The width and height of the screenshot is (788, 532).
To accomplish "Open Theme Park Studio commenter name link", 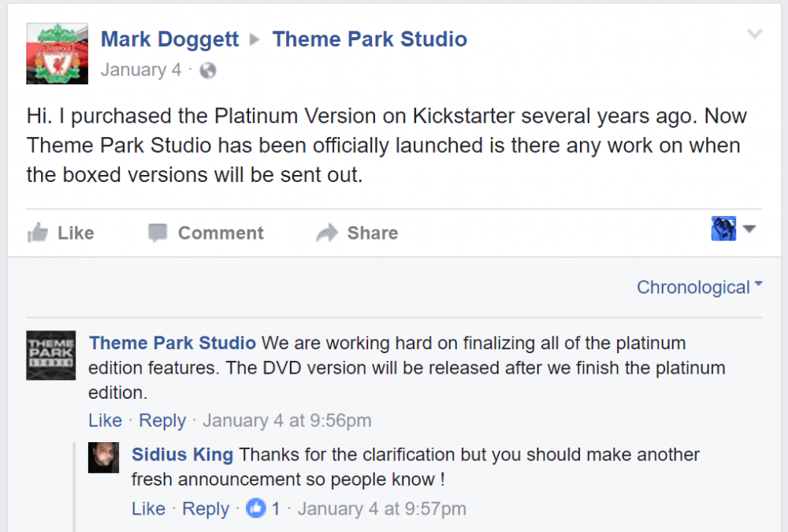I will [x=173, y=343].
